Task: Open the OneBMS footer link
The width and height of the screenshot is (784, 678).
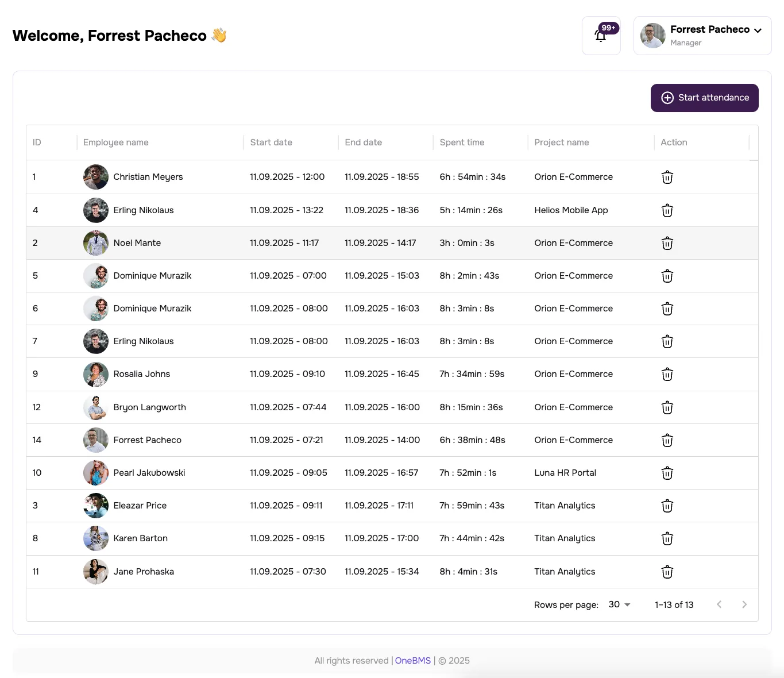Action: tap(413, 660)
